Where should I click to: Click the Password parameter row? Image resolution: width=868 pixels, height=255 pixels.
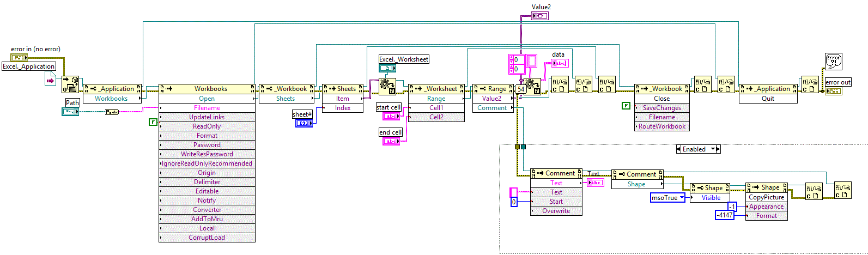(207, 145)
